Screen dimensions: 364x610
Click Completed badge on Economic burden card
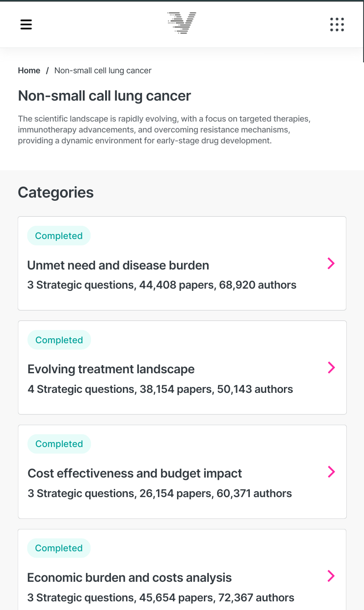point(59,548)
